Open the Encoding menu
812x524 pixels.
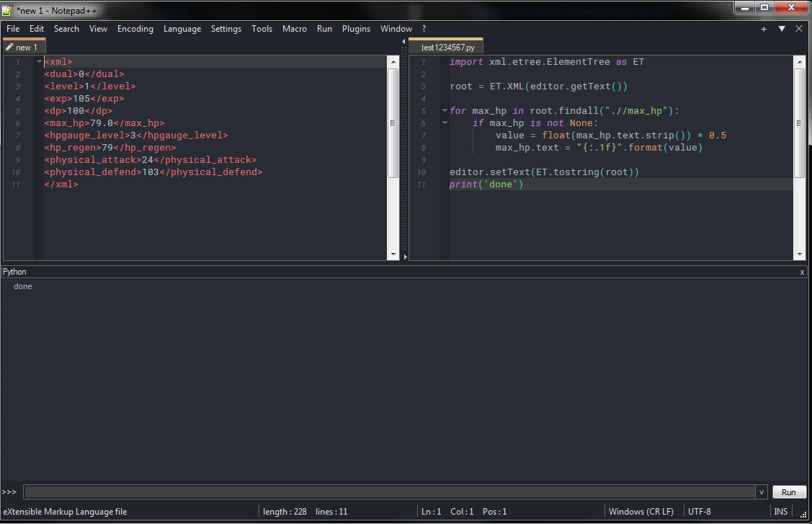(135, 29)
